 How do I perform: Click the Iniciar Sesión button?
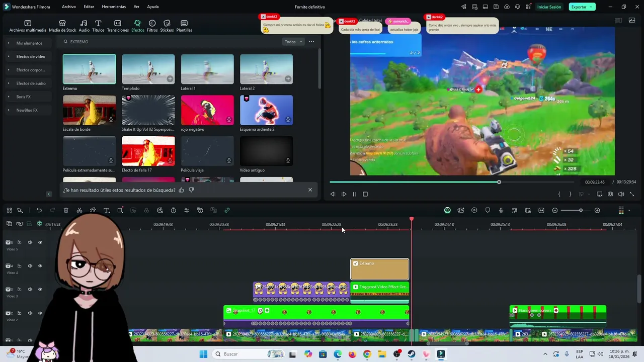point(549,7)
